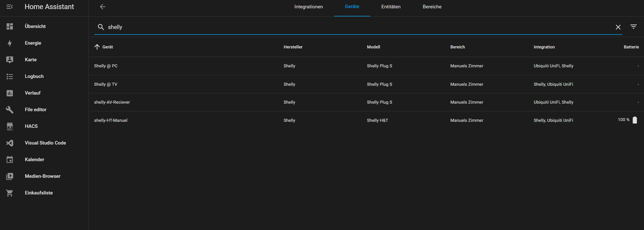Launch Visual Studio Code from sidebar
This screenshot has width=644, height=230.
(44, 143)
